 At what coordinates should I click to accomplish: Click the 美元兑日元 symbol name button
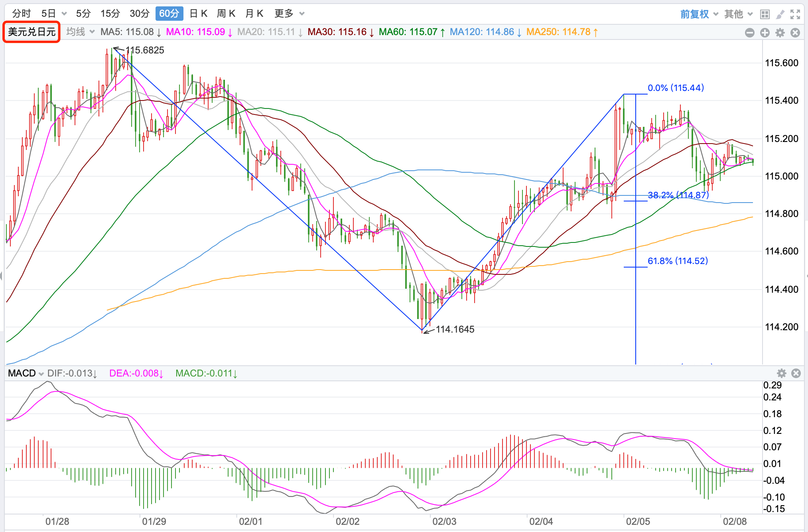pyautogui.click(x=32, y=32)
